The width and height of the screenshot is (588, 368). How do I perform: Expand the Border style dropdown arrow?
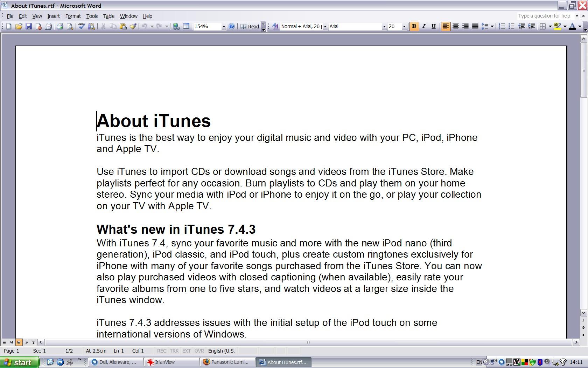(550, 26)
